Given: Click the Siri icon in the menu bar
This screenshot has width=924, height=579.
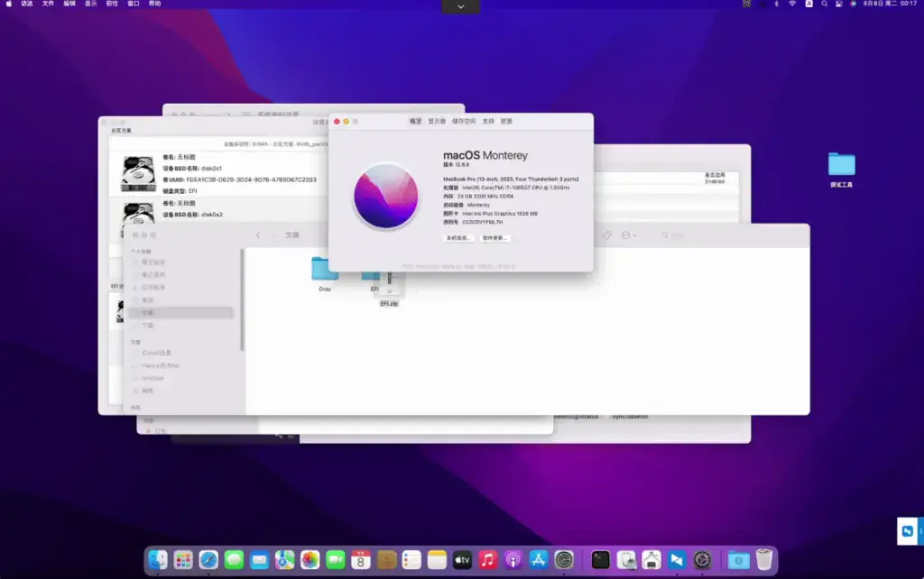Looking at the screenshot, I should click(854, 4).
